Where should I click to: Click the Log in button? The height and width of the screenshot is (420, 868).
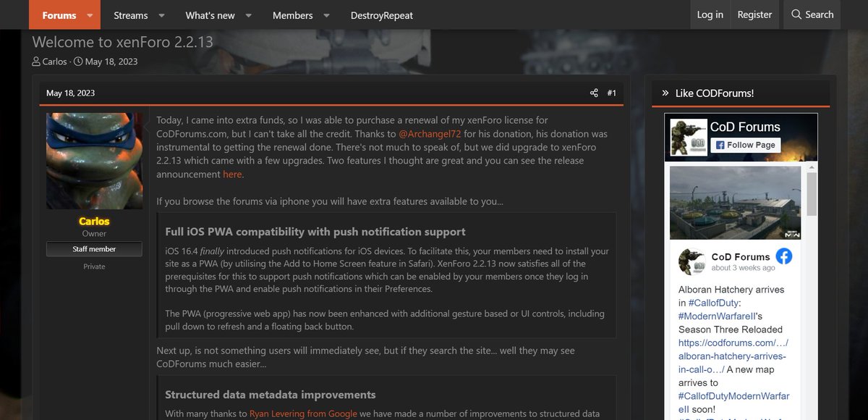[x=710, y=14]
